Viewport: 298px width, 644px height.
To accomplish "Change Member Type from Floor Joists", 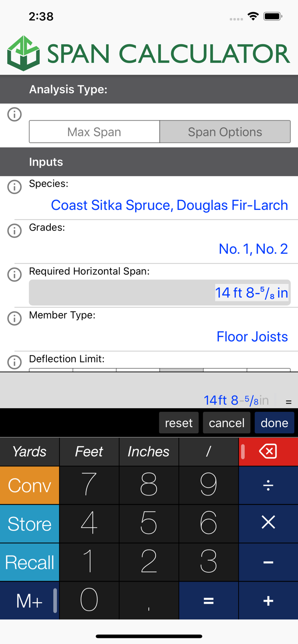I will (252, 337).
